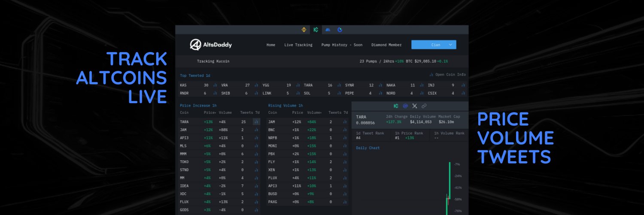The width and height of the screenshot is (644, 215).
Task: Open 7d chart for NRFB in Rising Volume
Action: pyautogui.click(x=345, y=138)
